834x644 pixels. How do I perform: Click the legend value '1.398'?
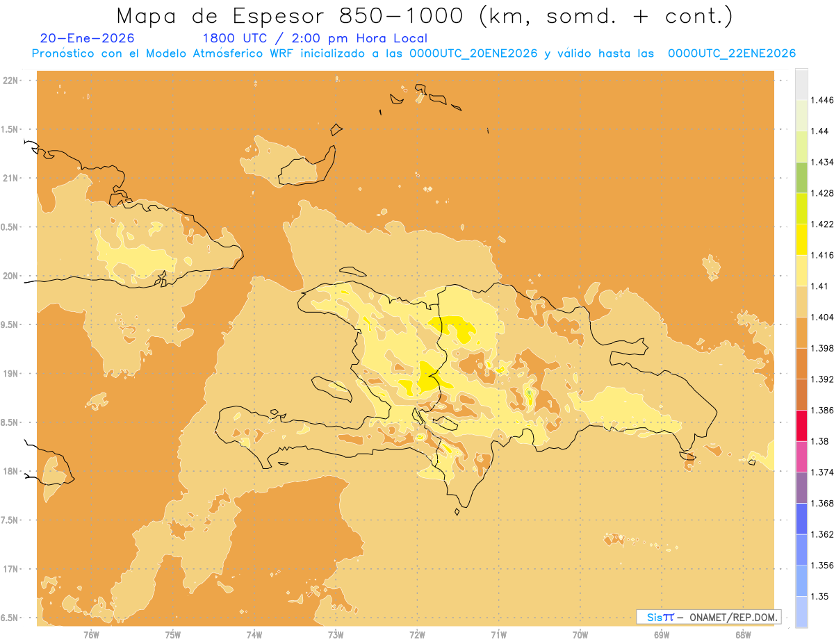click(x=822, y=348)
